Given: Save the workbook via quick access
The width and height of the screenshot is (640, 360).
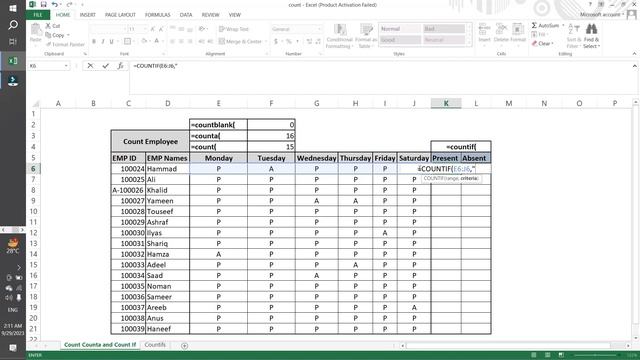Looking at the screenshot, I should click(43, 4).
